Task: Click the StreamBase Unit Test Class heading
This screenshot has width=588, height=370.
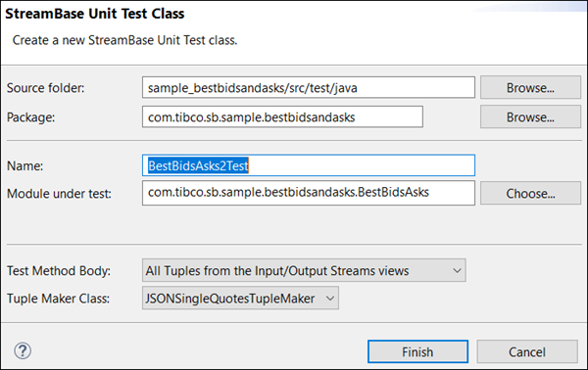Action: tap(94, 14)
